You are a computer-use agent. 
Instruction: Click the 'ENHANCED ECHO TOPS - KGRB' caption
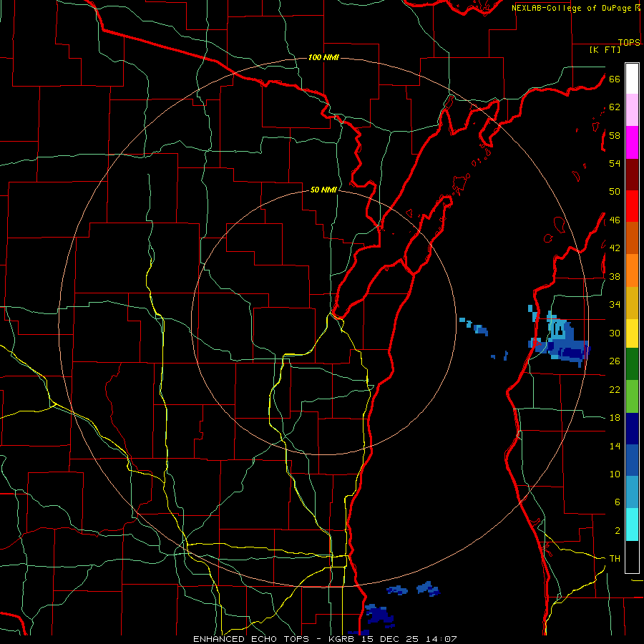pos(274,639)
